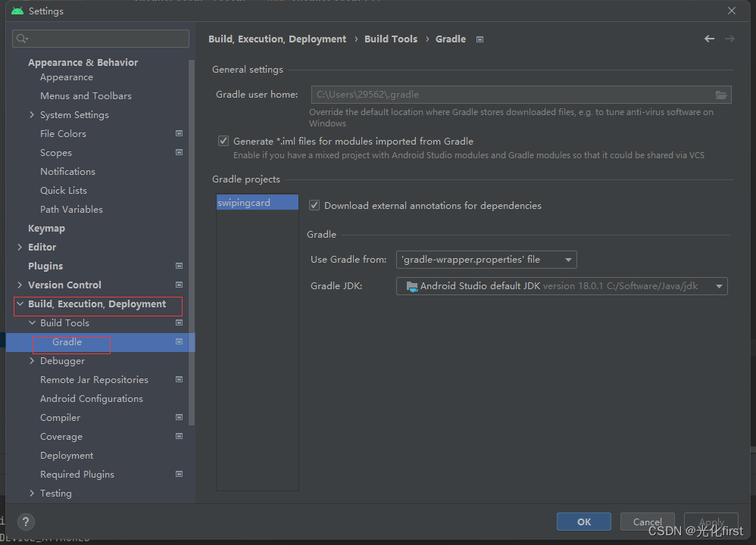The width and height of the screenshot is (756, 545).
Task: Click project-level icon beside Version Control
Action: [179, 285]
